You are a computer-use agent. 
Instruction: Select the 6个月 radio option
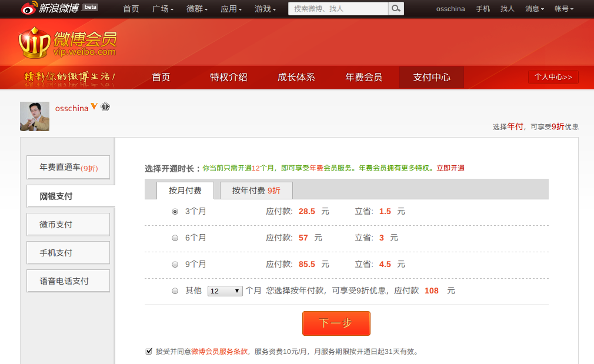tap(175, 238)
